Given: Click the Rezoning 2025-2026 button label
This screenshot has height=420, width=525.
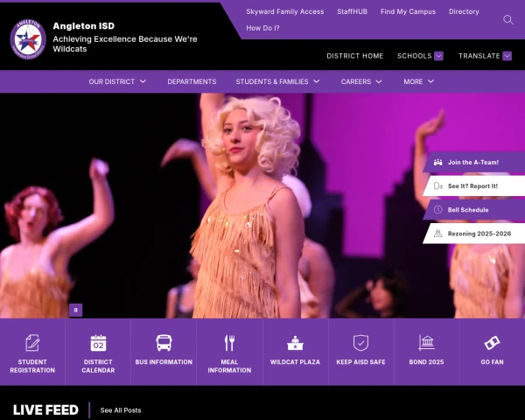Looking at the screenshot, I should [479, 234].
